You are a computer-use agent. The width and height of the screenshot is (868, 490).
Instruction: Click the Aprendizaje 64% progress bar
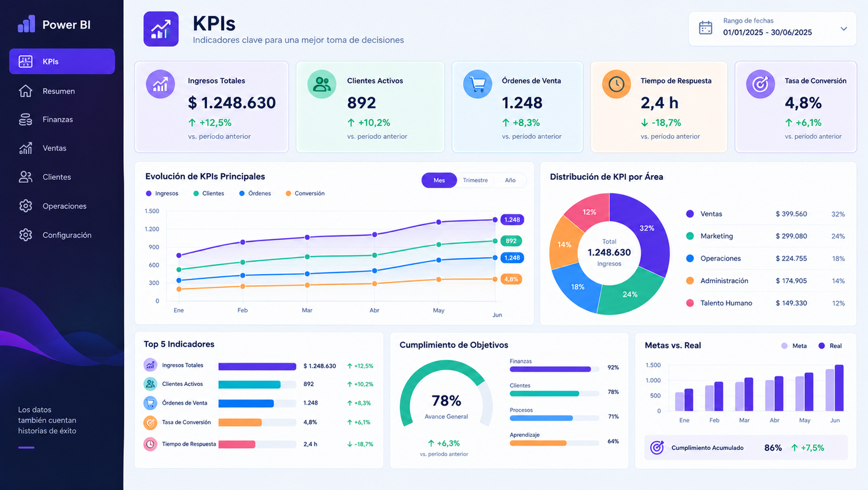click(x=554, y=443)
